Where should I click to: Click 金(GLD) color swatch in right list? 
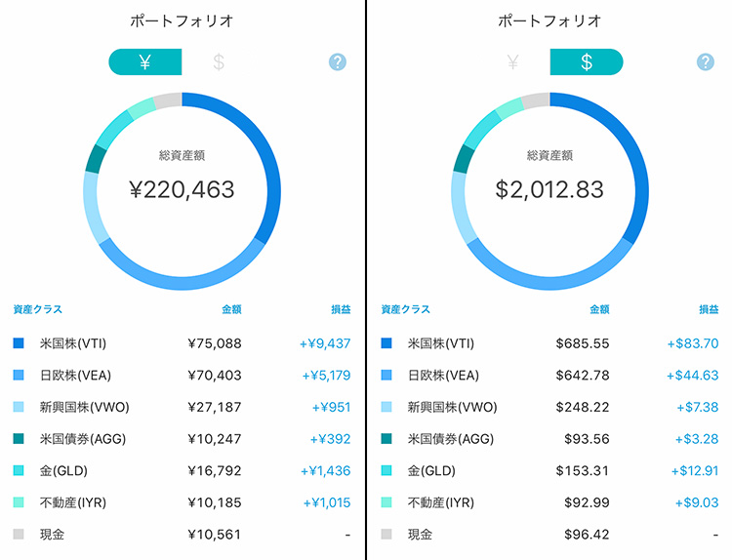tap(386, 470)
